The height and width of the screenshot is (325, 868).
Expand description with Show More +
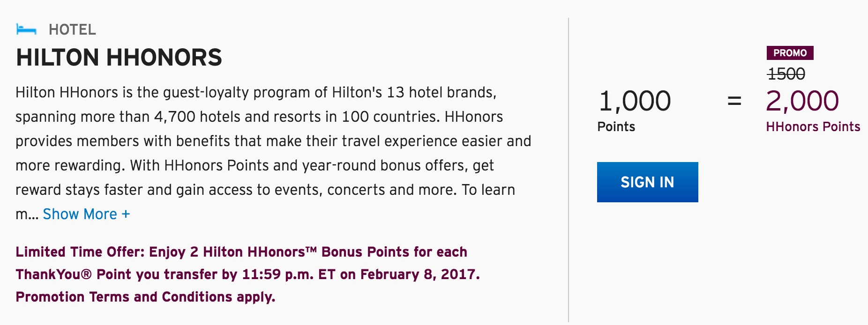pos(86,214)
